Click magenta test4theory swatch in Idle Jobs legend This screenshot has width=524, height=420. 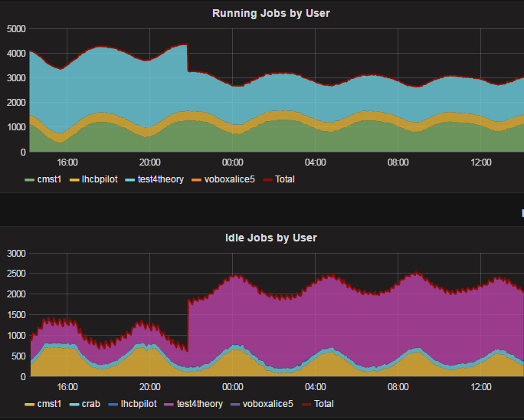(x=172, y=404)
